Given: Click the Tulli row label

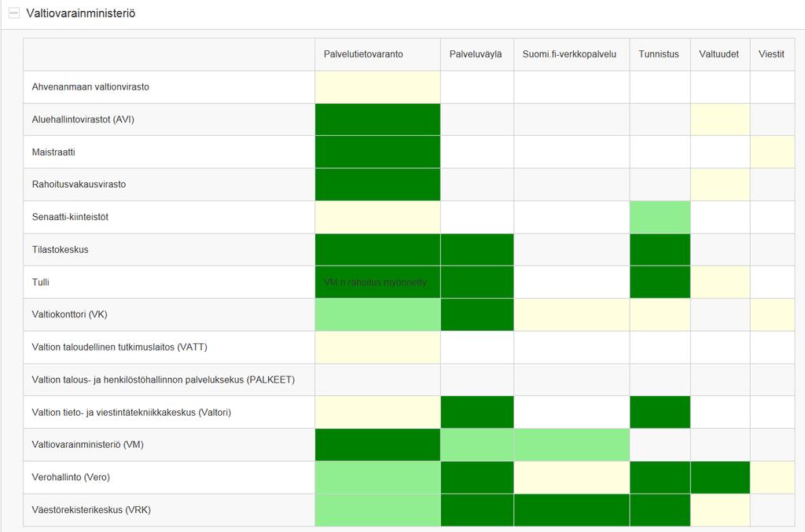Looking at the screenshot, I should pyautogui.click(x=41, y=282).
